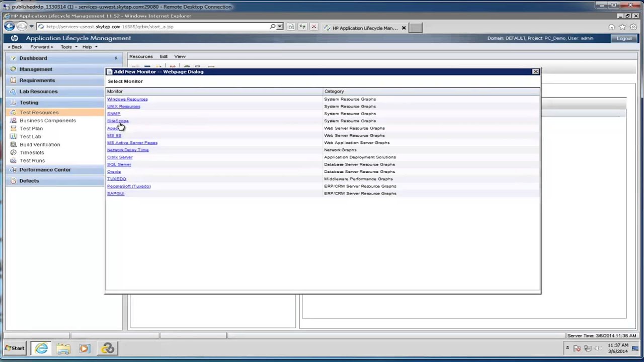Click the Logout button
This screenshot has height=362, width=644.
click(624, 39)
